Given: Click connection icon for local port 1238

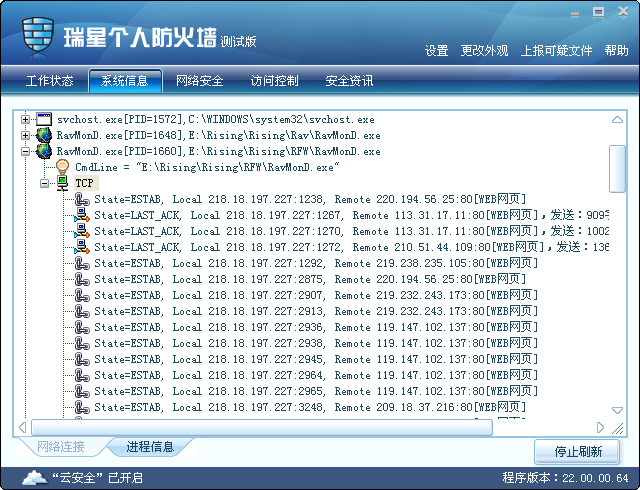Looking at the screenshot, I should click(x=82, y=199).
